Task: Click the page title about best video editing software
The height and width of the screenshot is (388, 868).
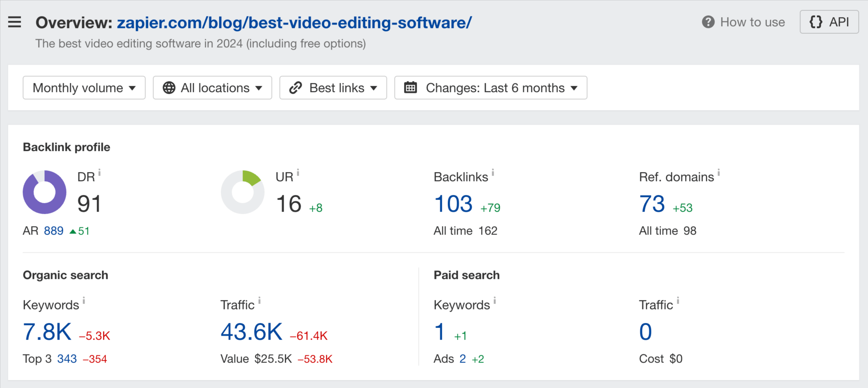Action: 201,44
